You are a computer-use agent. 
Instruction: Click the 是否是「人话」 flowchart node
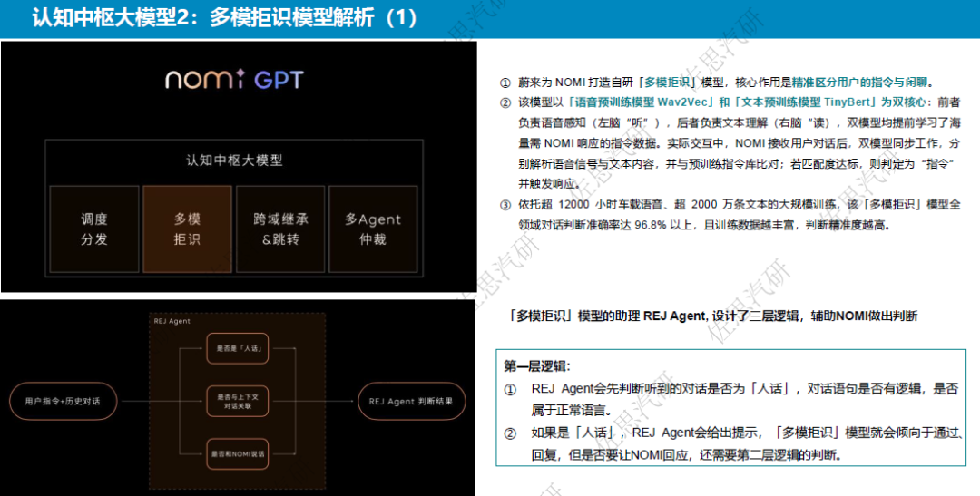coord(238,348)
